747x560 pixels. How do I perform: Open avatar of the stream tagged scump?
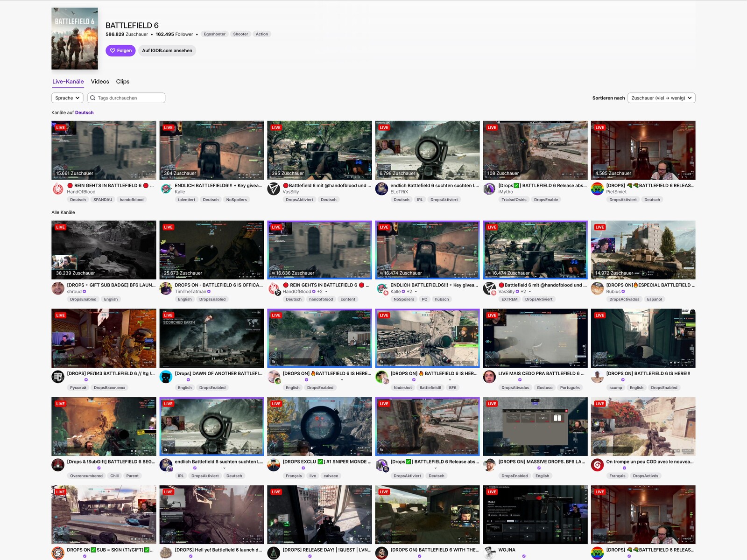click(x=597, y=377)
